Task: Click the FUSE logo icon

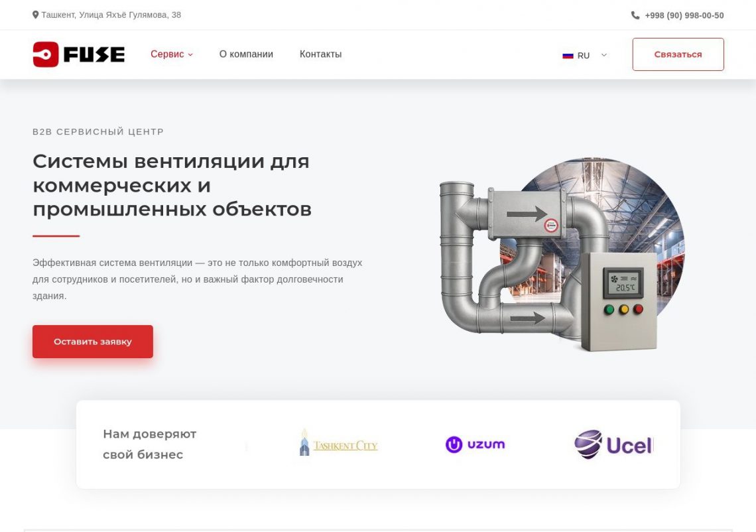Action: point(46,54)
